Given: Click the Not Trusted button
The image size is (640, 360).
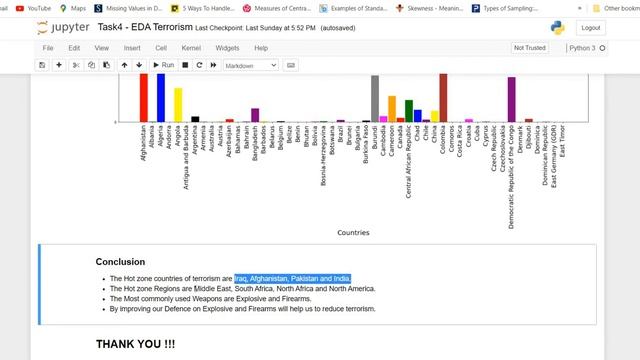Looking at the screenshot, I should click(529, 48).
